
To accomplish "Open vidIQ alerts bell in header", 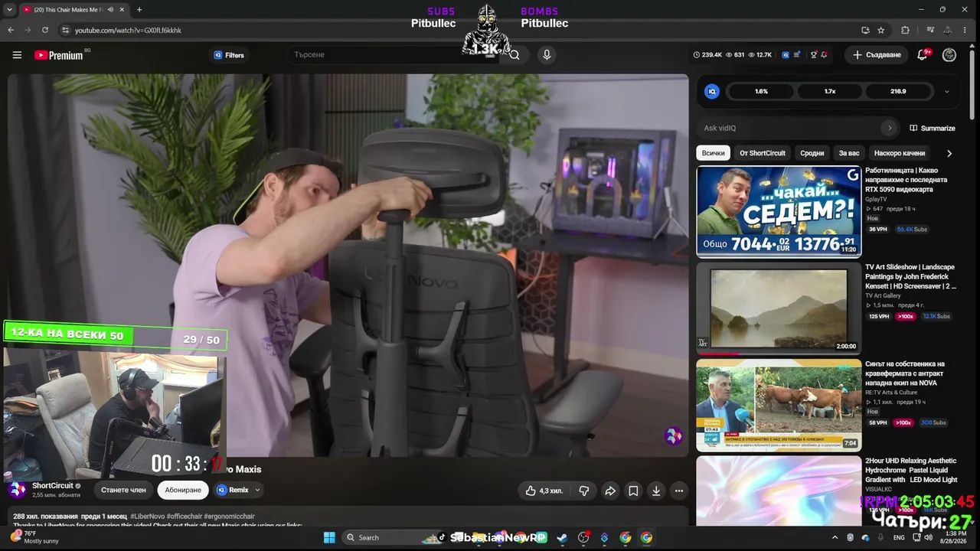I will click(825, 55).
